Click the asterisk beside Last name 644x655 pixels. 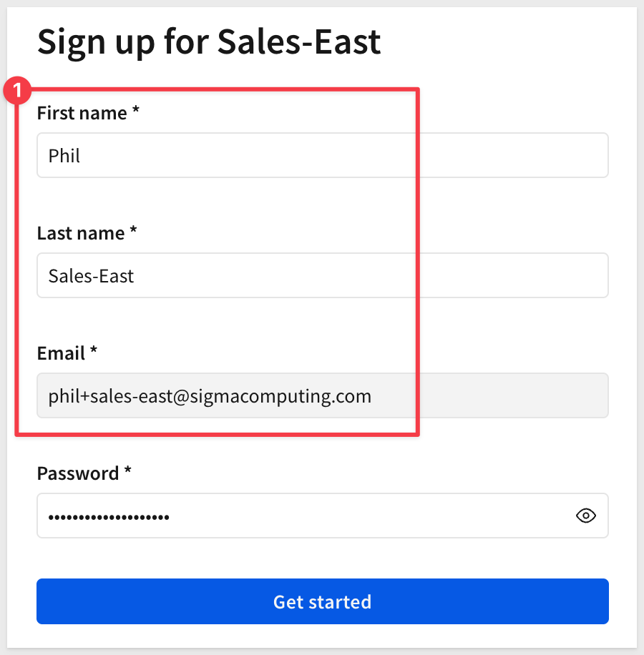[133, 232]
